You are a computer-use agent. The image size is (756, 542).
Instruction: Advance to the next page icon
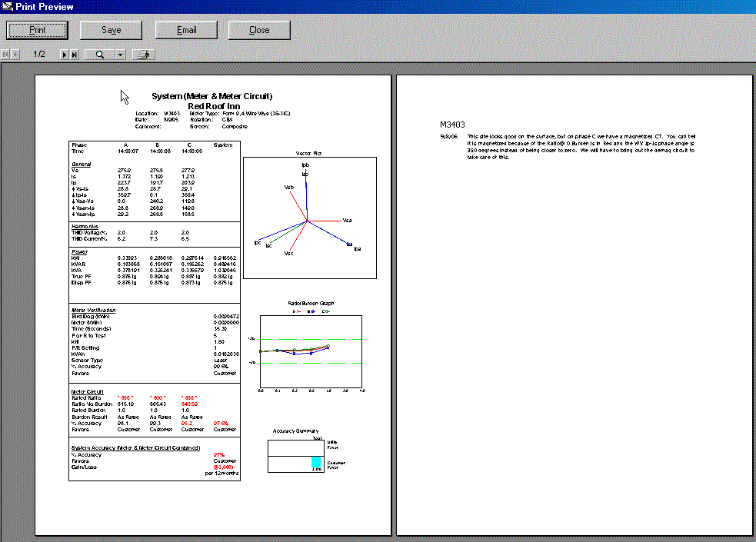click(64, 55)
